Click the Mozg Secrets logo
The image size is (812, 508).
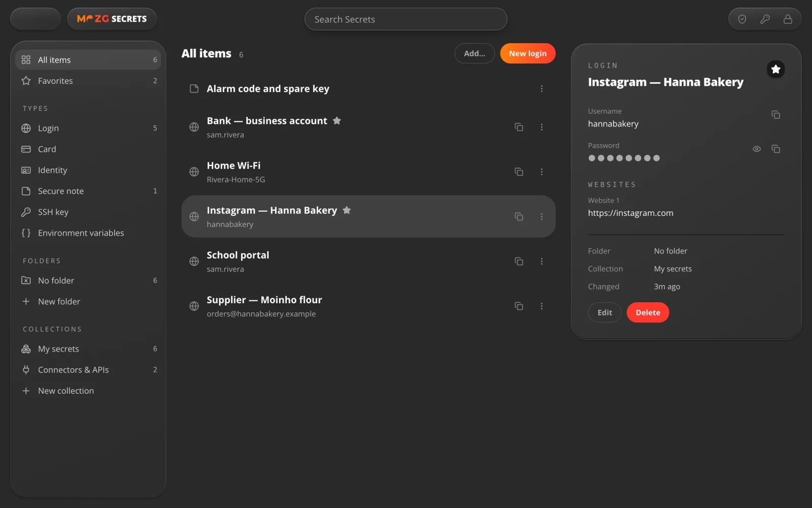[x=112, y=19]
